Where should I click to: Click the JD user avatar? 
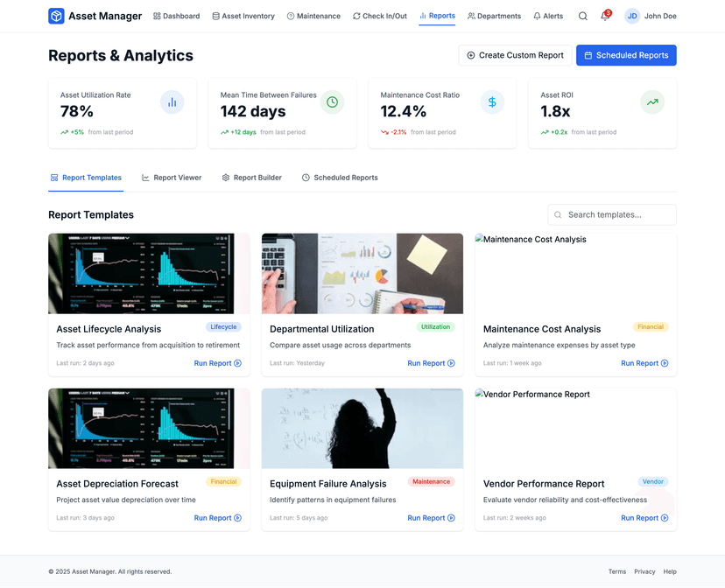coord(632,16)
